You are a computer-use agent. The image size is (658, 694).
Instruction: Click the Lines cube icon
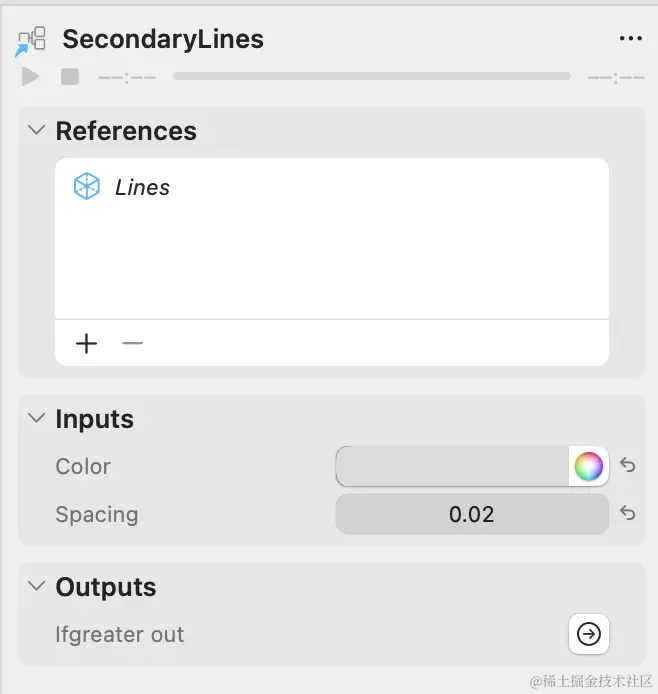click(x=87, y=186)
